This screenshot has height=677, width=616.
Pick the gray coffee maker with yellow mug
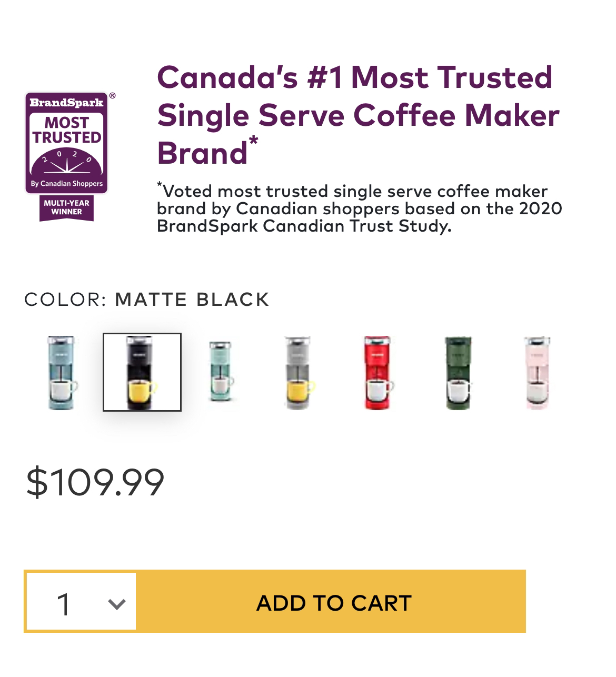coord(299,372)
